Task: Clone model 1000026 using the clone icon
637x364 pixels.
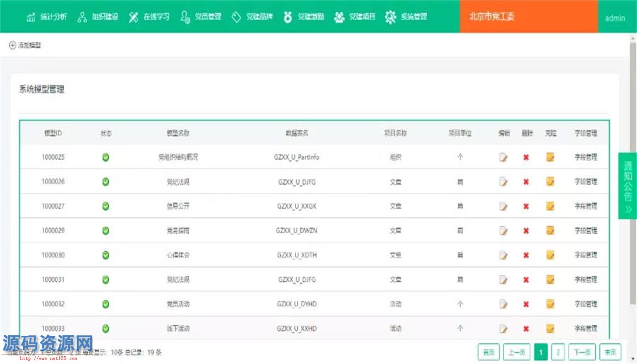Action: coord(550,182)
